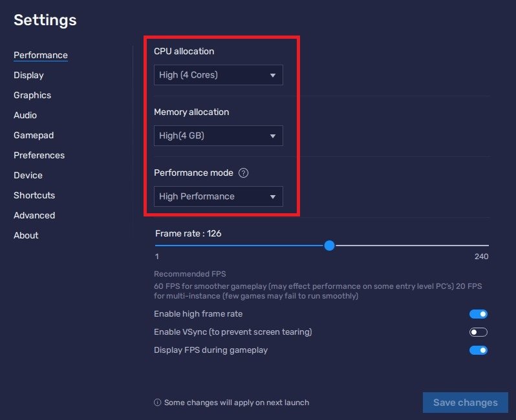The width and height of the screenshot is (516, 420).
Task: Expand the Memory allocation dropdown
Action: pos(218,136)
